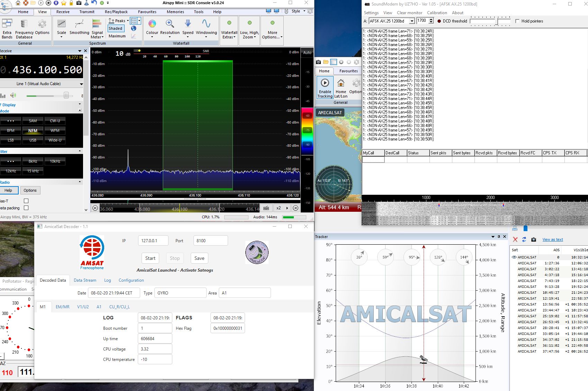This screenshot has height=391, width=588.
Task: Click the camera snapshot icon in Tracker panel
Action: point(534,239)
